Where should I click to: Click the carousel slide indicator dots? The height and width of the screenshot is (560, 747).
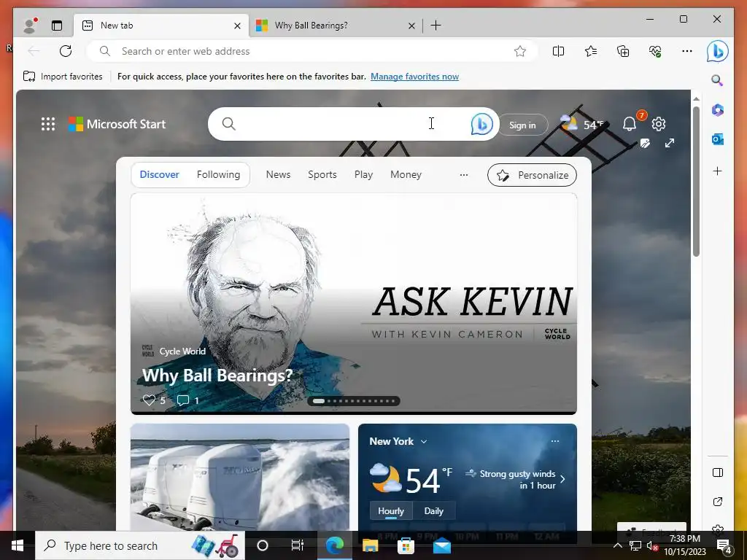354,401
